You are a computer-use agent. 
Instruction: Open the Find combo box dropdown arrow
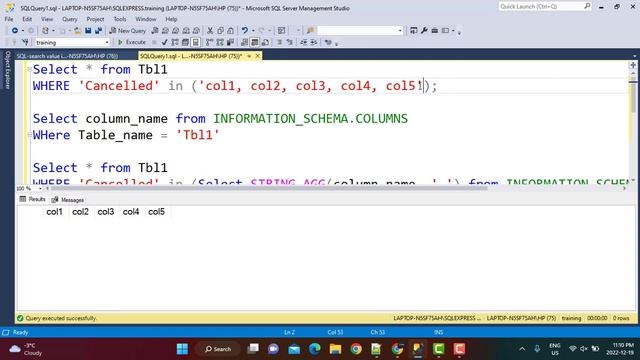tap(400, 31)
